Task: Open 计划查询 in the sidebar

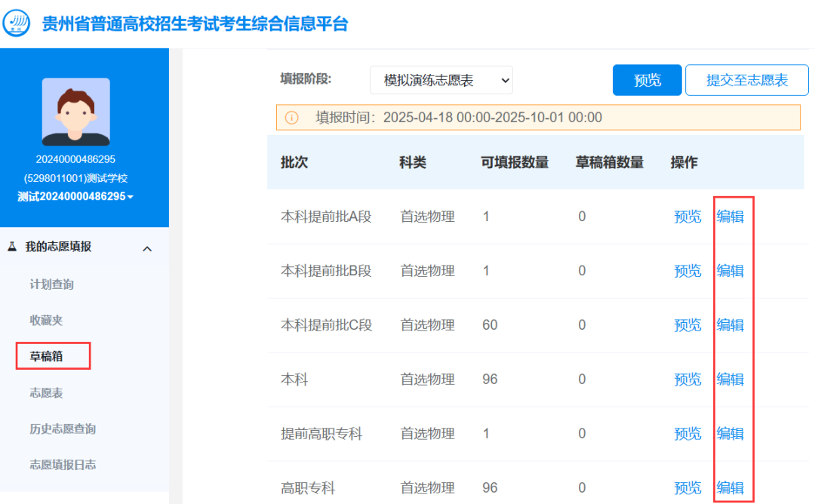Action: 51,284
